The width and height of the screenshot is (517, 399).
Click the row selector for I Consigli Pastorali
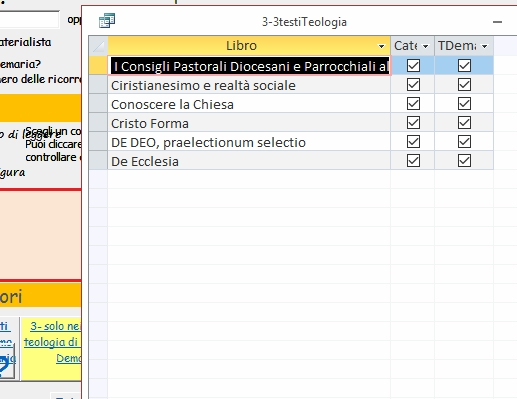[98, 65]
